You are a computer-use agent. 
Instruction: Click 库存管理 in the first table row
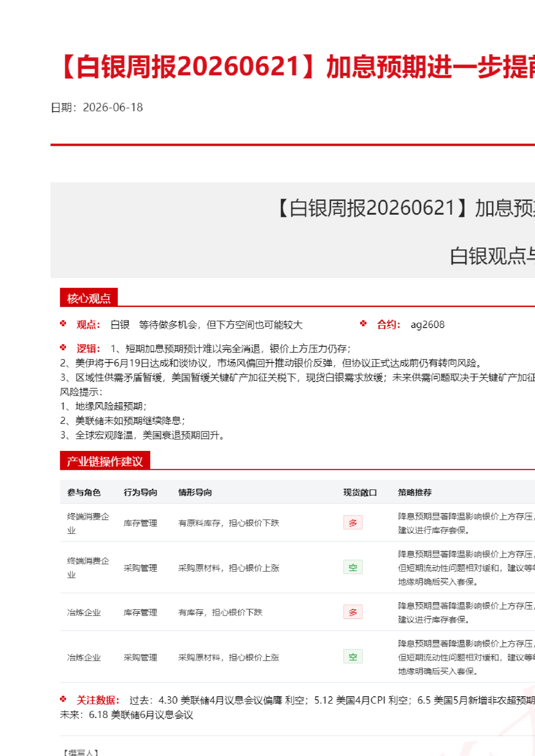click(x=141, y=523)
